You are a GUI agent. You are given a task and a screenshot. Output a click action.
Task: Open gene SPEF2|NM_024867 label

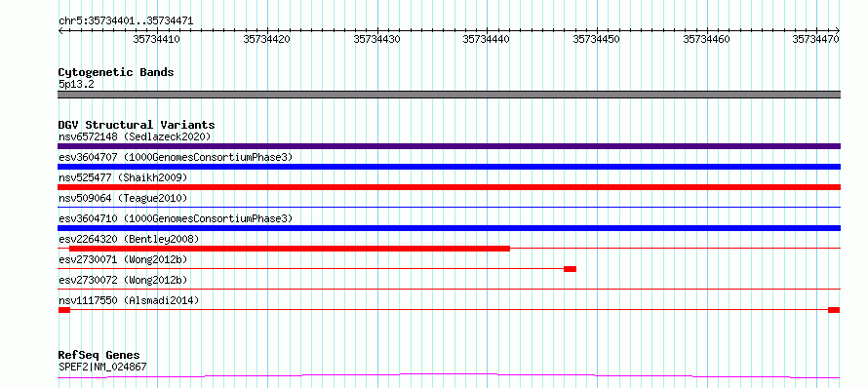[102, 367]
